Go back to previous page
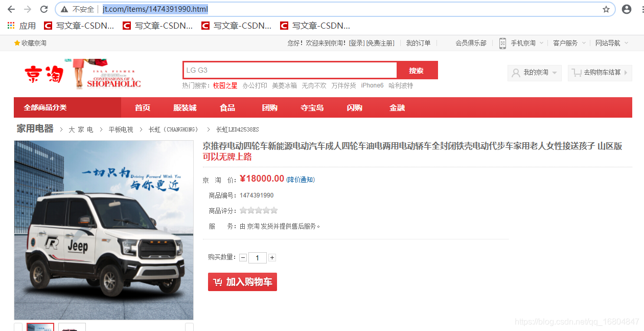The height and width of the screenshot is (331, 644). pos(11,9)
